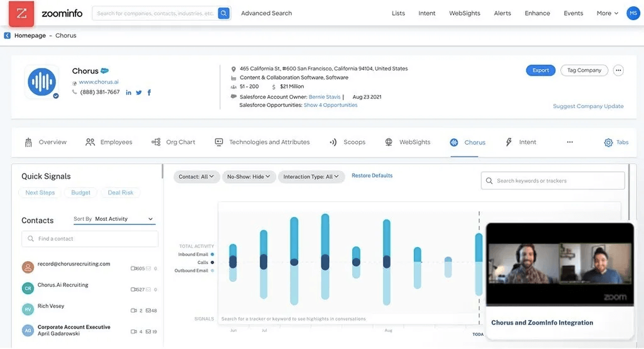The image size is (644, 349).
Task: Click the Show 4 Opportunities link
Action: (x=331, y=105)
